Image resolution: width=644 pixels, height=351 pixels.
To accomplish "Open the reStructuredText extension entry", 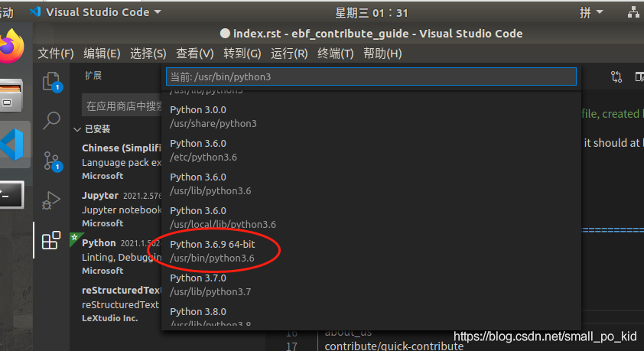I will point(116,304).
